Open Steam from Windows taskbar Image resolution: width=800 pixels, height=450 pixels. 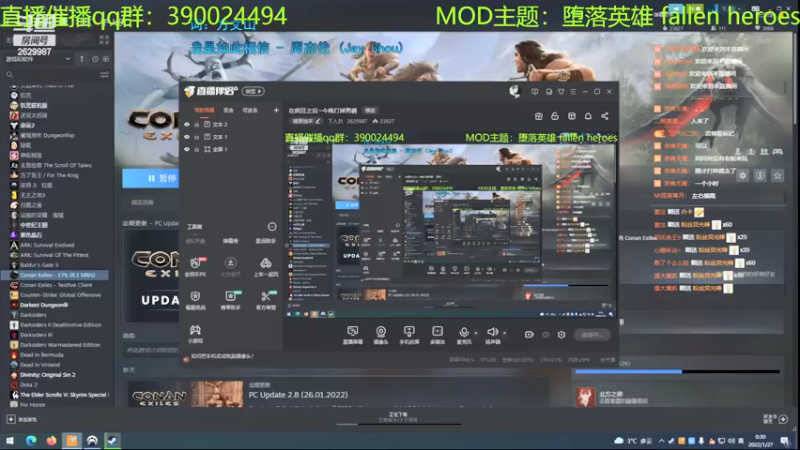pos(112,440)
